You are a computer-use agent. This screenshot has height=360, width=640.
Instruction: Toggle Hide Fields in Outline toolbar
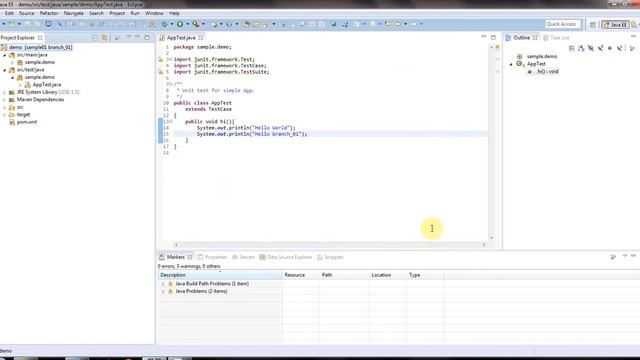(591, 48)
